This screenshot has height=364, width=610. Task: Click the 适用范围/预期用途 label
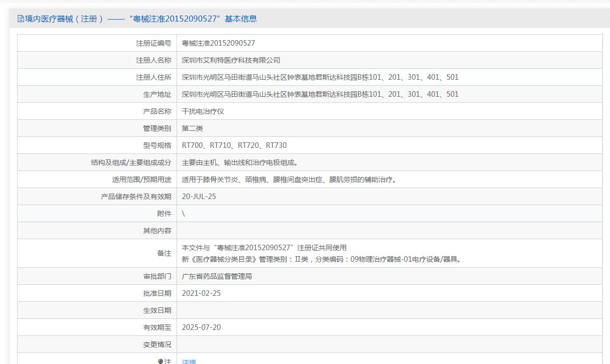point(141,179)
